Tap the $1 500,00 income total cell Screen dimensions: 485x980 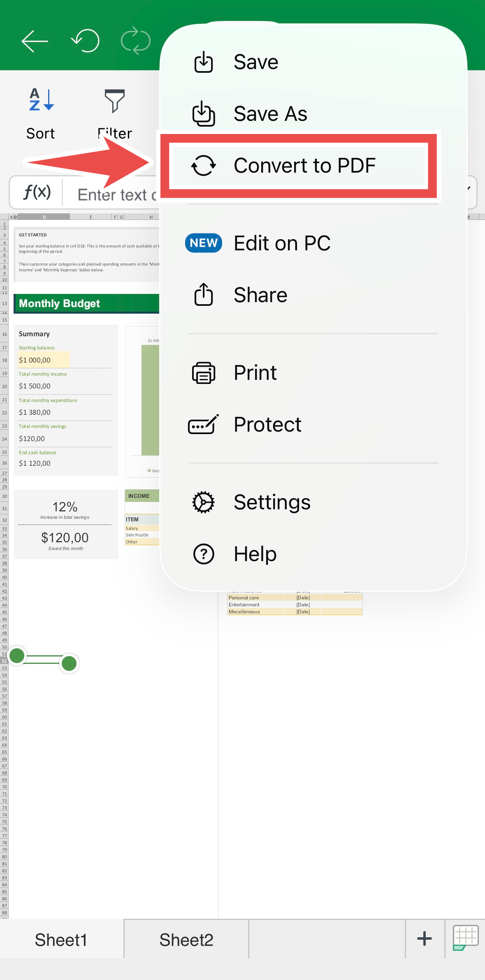pyautogui.click(x=35, y=386)
